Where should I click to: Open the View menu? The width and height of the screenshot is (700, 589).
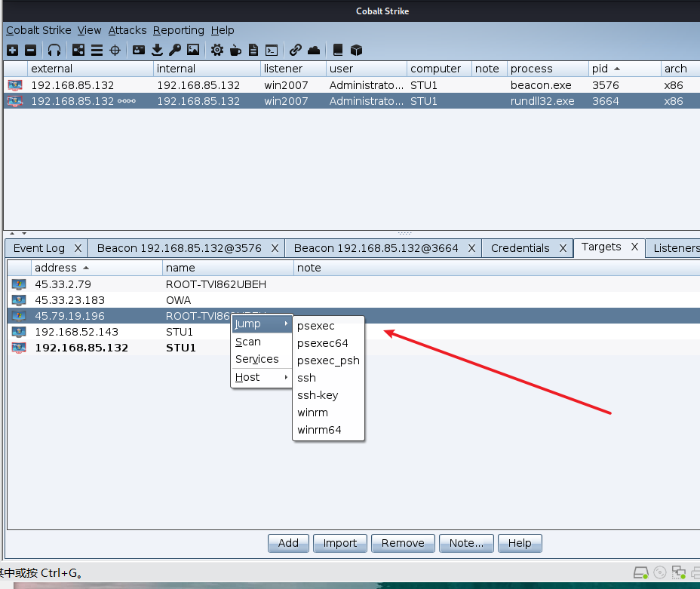tap(89, 30)
